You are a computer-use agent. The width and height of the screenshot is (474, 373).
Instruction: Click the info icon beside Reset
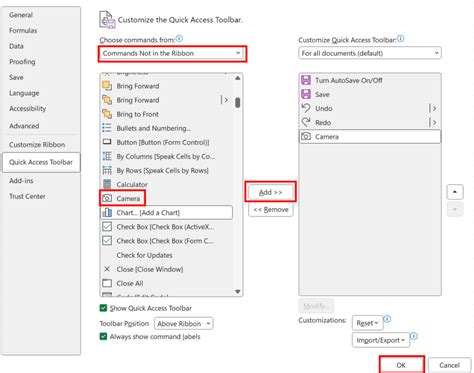coord(387,319)
